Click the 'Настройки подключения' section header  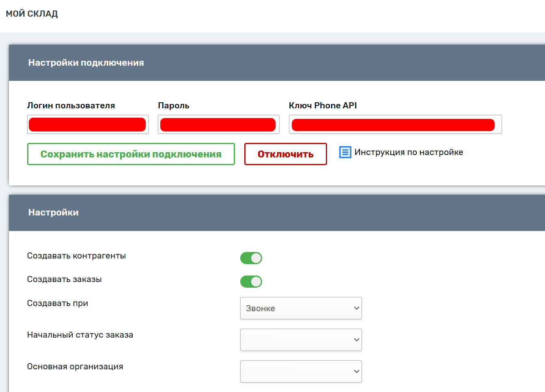point(86,63)
